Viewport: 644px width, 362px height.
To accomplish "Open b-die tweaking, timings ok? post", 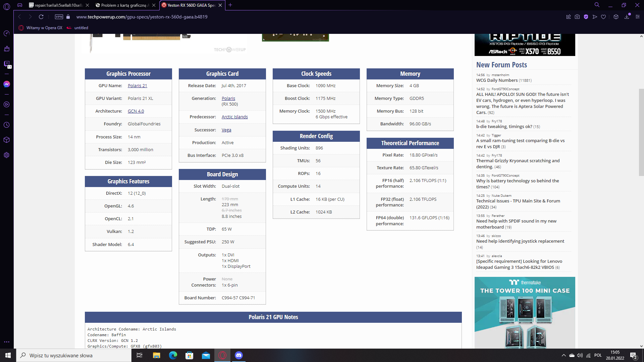I will [x=504, y=127].
